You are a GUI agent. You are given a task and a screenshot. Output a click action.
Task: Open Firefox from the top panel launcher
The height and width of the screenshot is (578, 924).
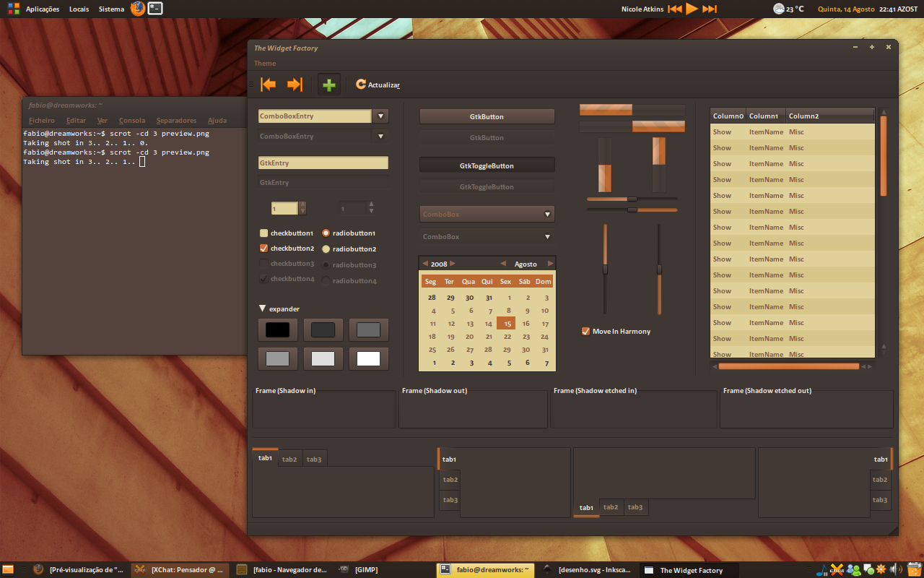(137, 9)
